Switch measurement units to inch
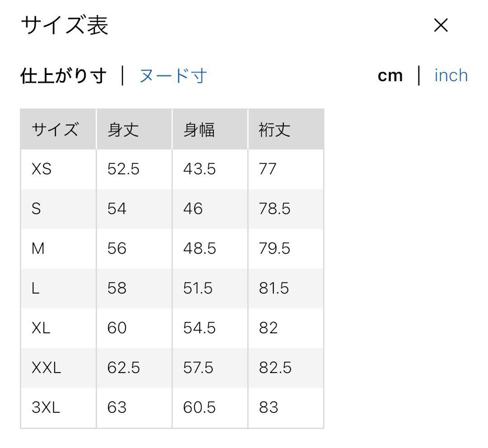488x448 pixels. [450, 75]
